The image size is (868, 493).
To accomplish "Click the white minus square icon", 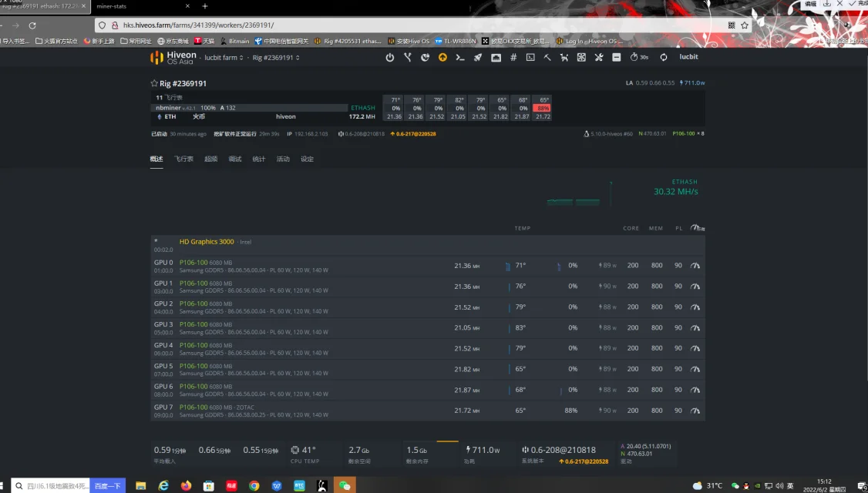I will (616, 58).
